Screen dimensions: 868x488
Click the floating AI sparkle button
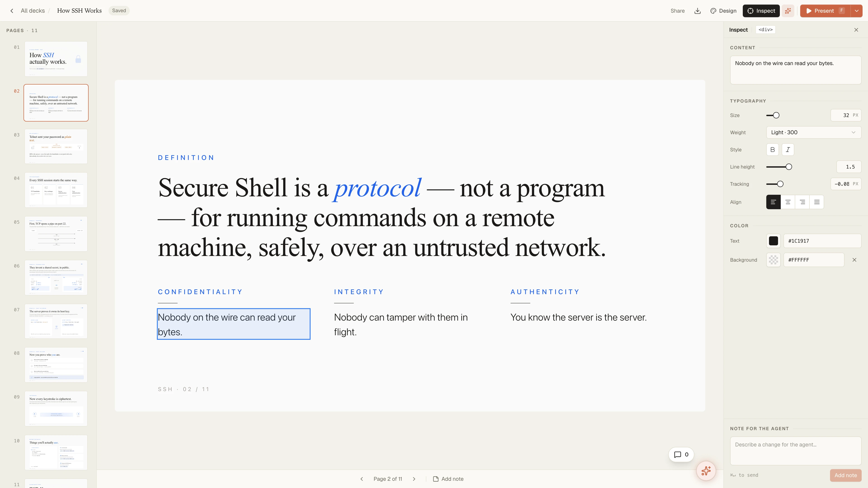[x=706, y=471]
